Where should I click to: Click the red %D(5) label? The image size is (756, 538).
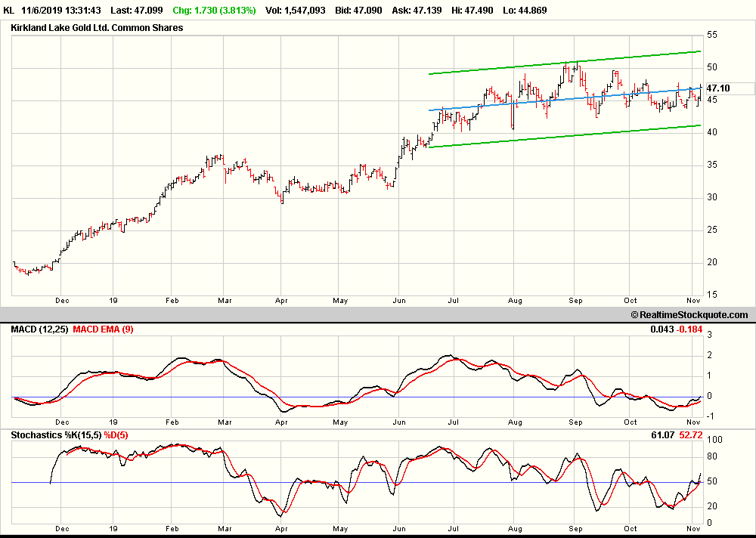[116, 435]
